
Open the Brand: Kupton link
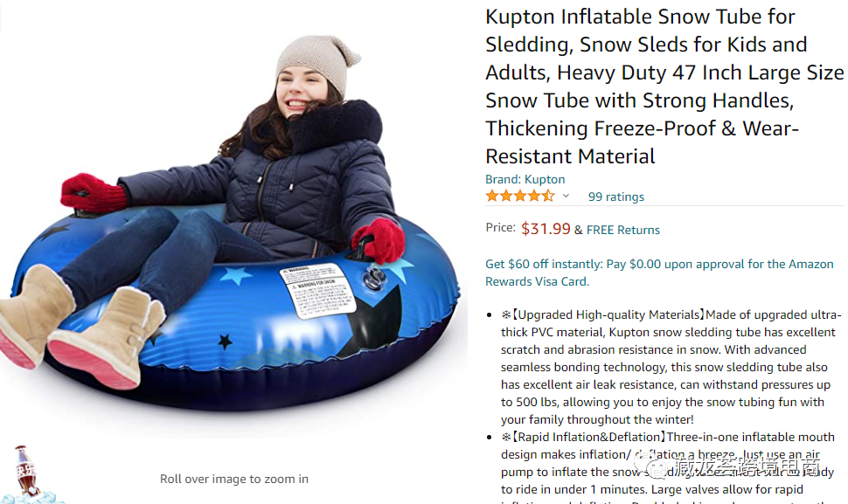525,179
